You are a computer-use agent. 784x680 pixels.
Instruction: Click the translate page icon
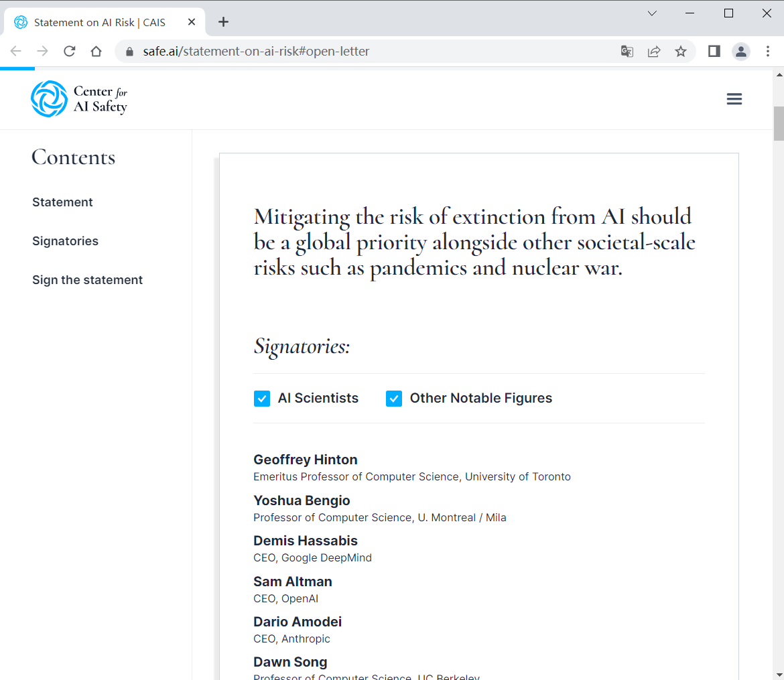(627, 52)
